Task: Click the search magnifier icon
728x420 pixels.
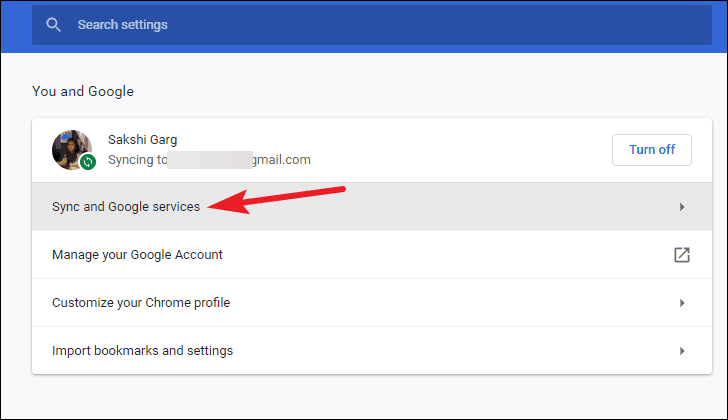Action: coord(53,25)
